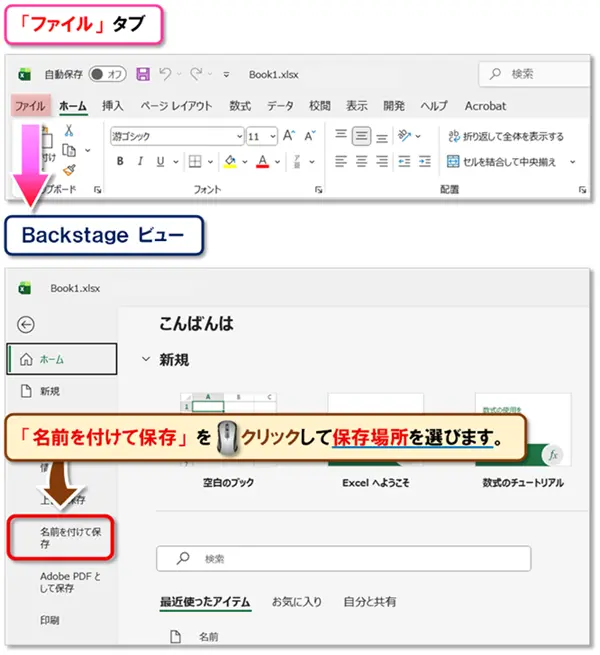Click the Align Right icon
The image size is (600, 655).
382,161
